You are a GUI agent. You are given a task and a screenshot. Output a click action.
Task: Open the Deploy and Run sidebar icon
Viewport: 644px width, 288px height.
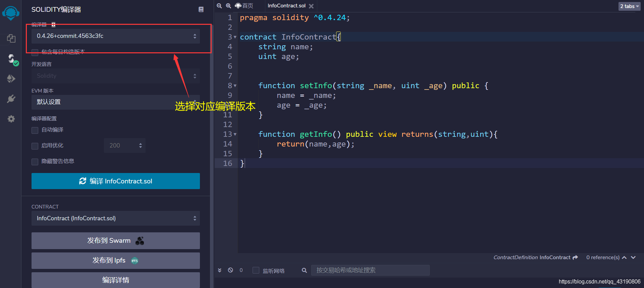(x=11, y=79)
